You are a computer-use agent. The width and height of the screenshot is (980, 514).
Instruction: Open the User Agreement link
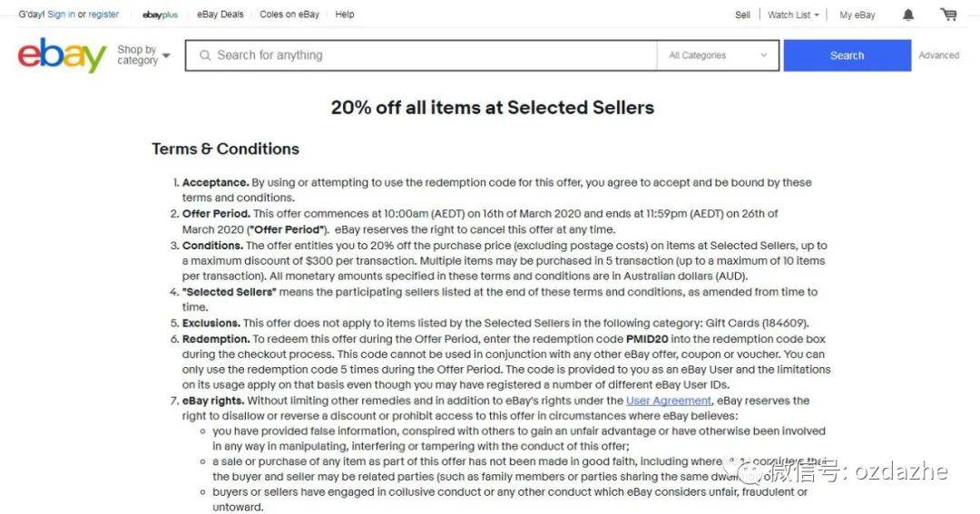[668, 401]
